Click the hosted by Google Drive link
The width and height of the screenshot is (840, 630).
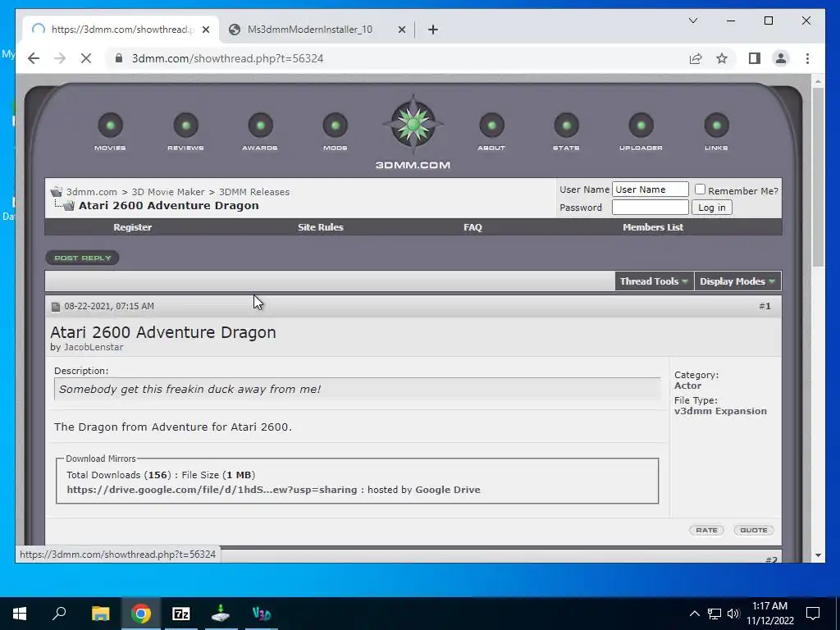[x=448, y=490]
